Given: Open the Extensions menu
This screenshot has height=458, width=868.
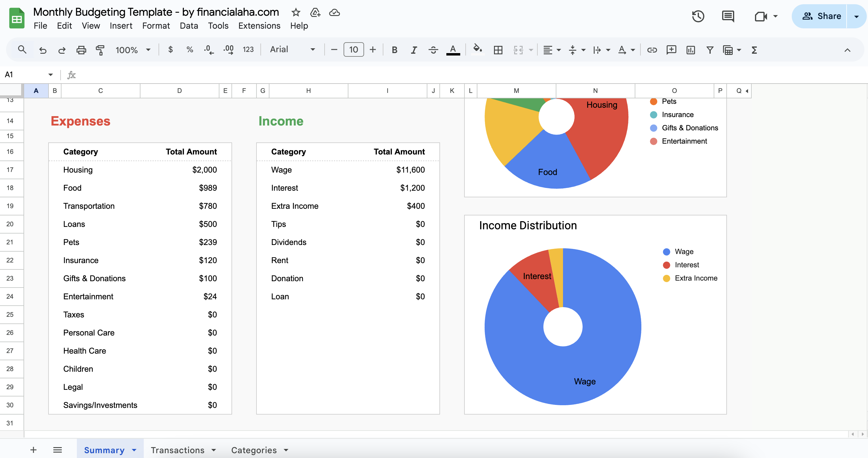Looking at the screenshot, I should tap(259, 26).
